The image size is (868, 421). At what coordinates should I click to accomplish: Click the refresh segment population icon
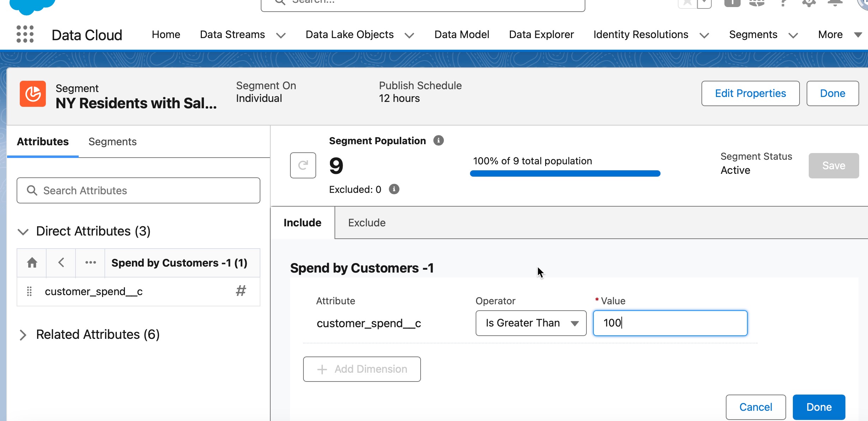(x=303, y=165)
